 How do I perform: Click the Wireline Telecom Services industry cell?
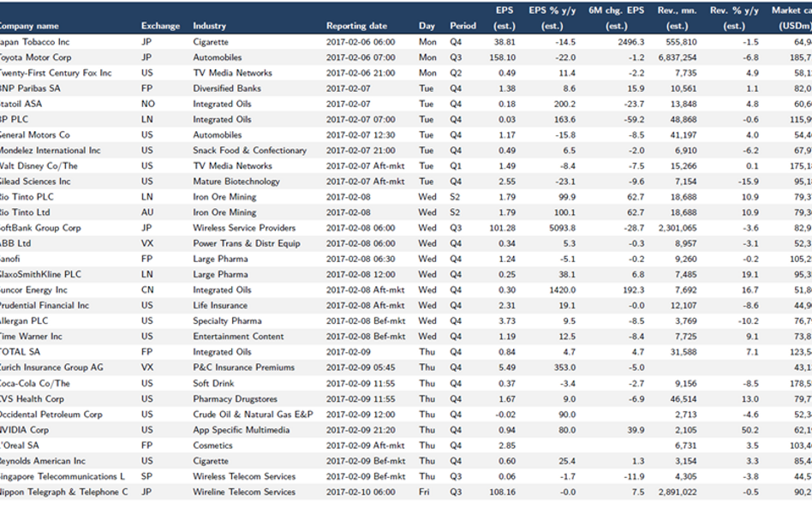click(x=243, y=492)
